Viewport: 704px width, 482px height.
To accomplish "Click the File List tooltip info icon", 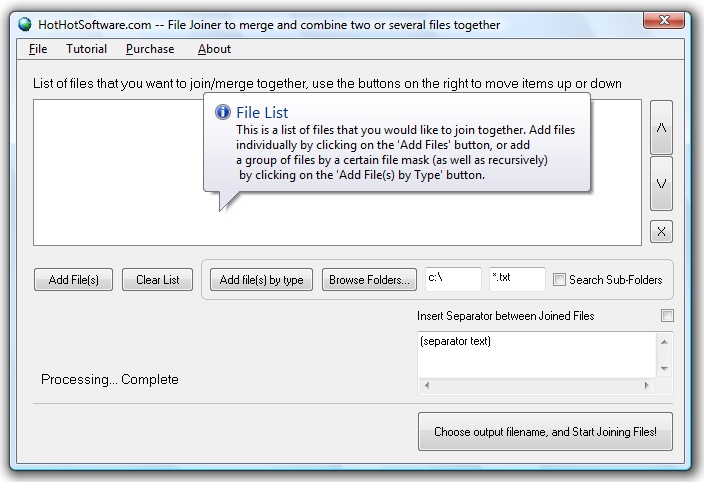I will click(x=223, y=112).
